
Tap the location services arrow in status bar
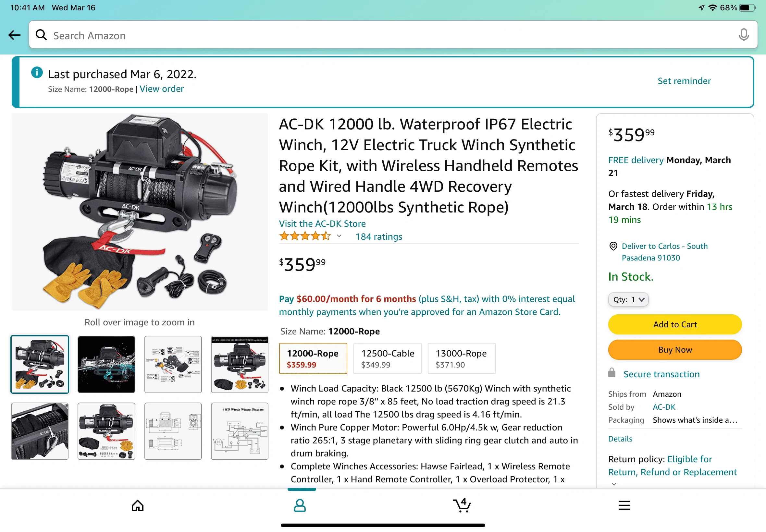[x=702, y=8]
